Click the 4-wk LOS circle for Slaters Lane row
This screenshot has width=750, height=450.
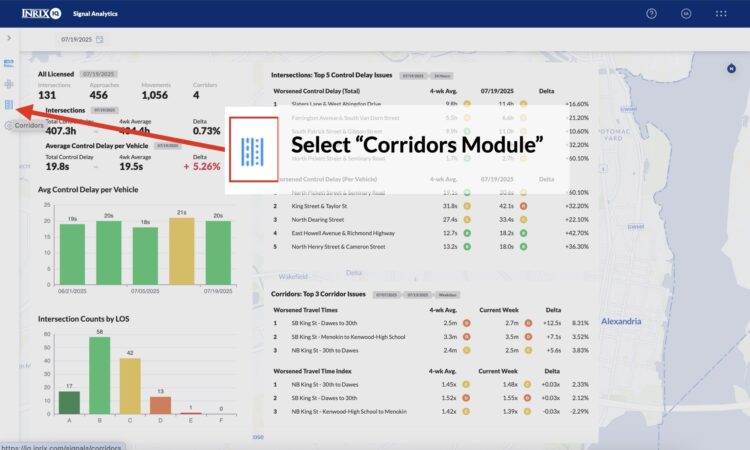pos(467,104)
